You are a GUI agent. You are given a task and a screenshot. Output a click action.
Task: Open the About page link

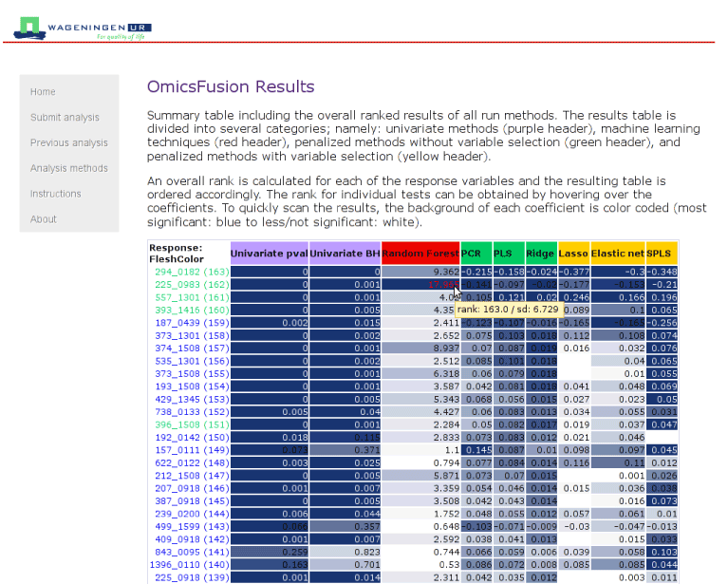click(44, 219)
